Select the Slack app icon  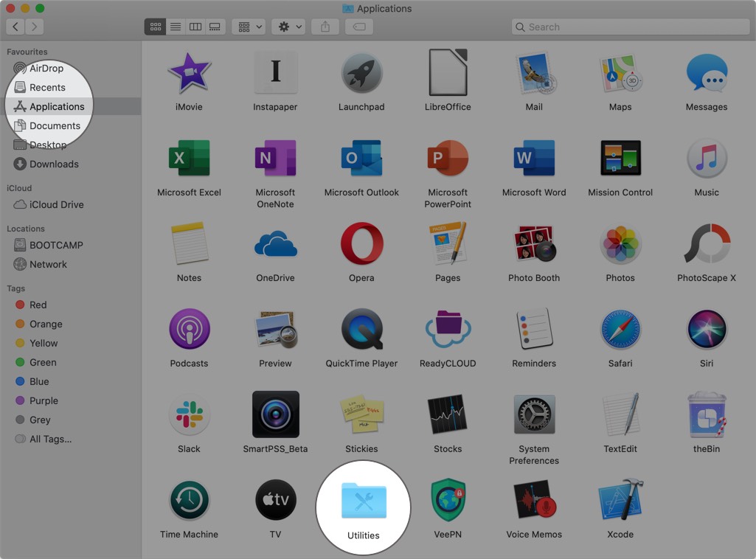pos(189,414)
